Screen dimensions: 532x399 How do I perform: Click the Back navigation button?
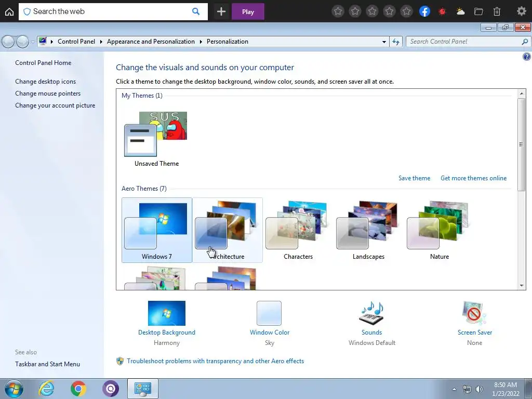[8, 42]
